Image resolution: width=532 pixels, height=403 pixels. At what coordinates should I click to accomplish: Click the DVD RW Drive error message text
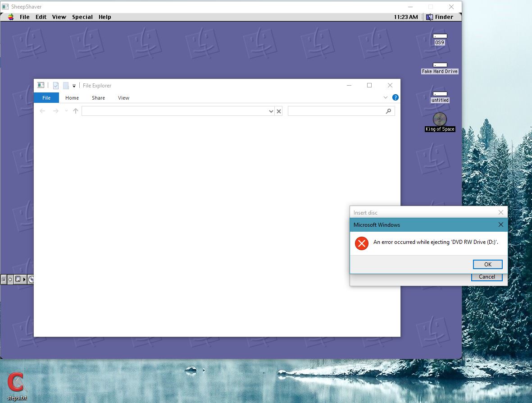coord(436,242)
